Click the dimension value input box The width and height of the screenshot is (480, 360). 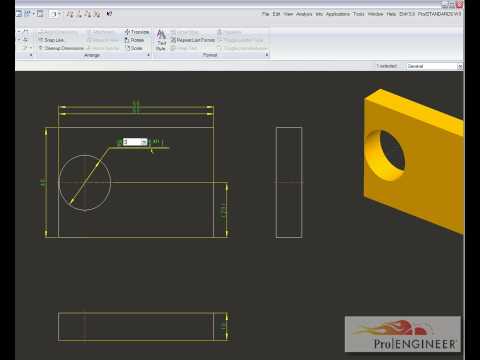(135, 142)
